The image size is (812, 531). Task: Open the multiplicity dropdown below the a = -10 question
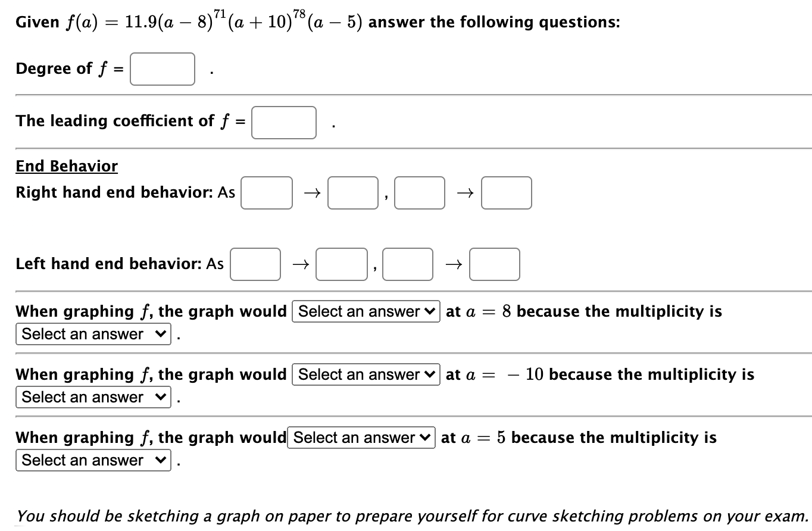click(93, 397)
